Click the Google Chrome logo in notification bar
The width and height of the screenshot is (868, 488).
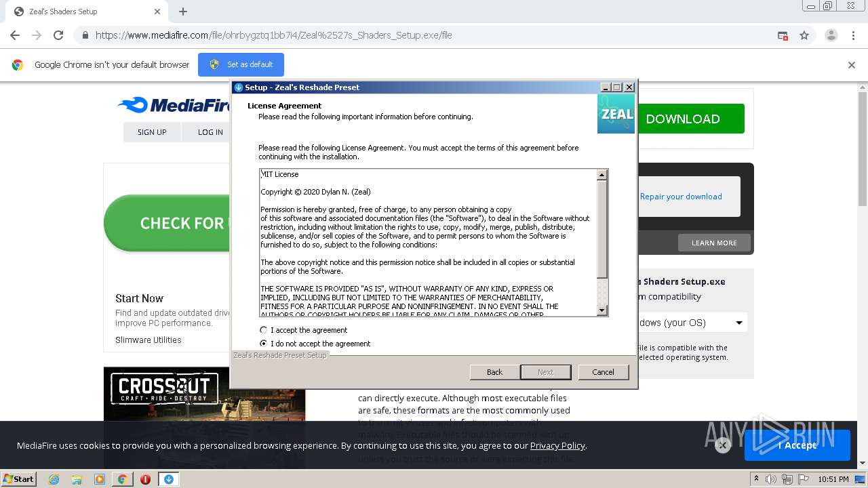click(x=18, y=65)
